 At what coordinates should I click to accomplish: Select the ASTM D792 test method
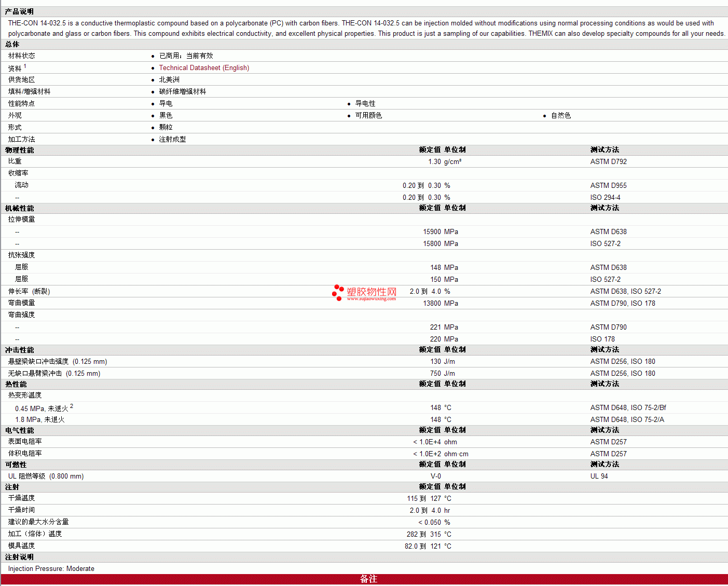(609, 162)
